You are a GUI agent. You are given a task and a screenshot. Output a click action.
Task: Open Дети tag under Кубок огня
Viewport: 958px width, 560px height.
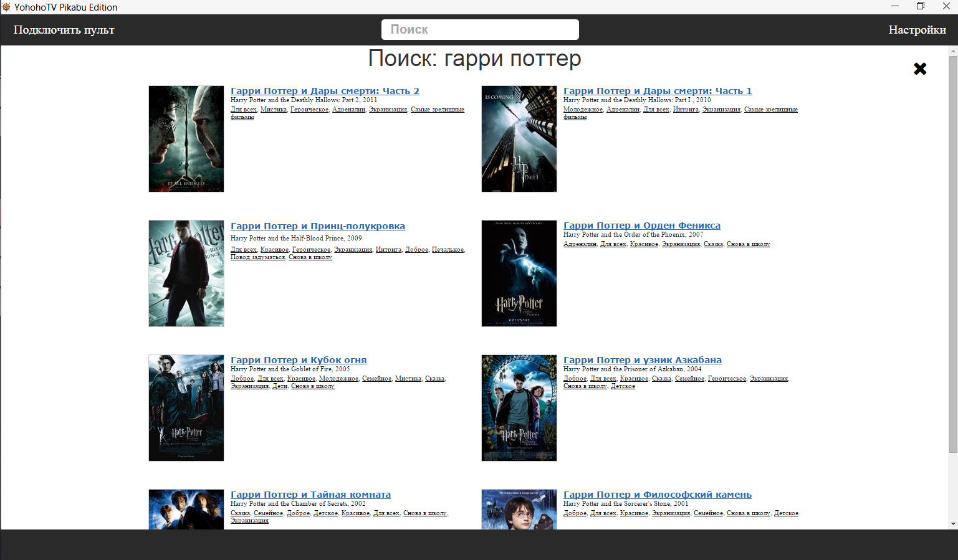pyautogui.click(x=280, y=386)
